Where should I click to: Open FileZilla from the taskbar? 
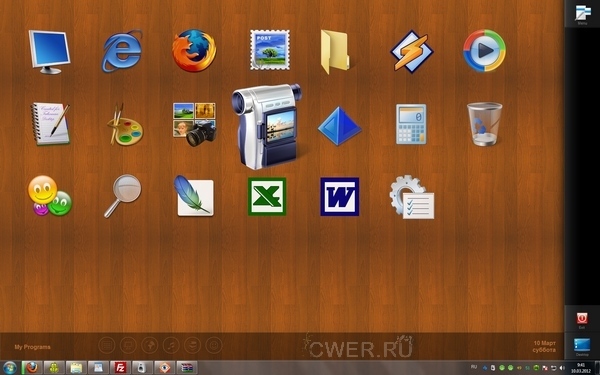(x=121, y=368)
